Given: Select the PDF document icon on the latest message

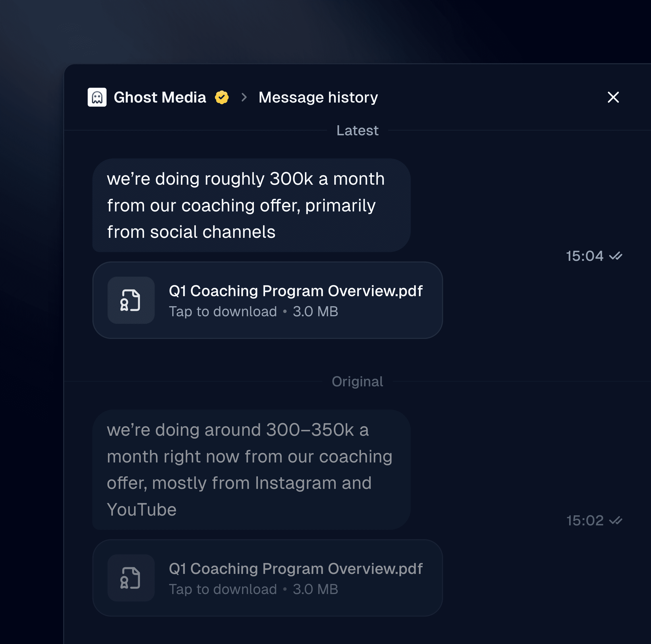Looking at the screenshot, I should pos(131,300).
